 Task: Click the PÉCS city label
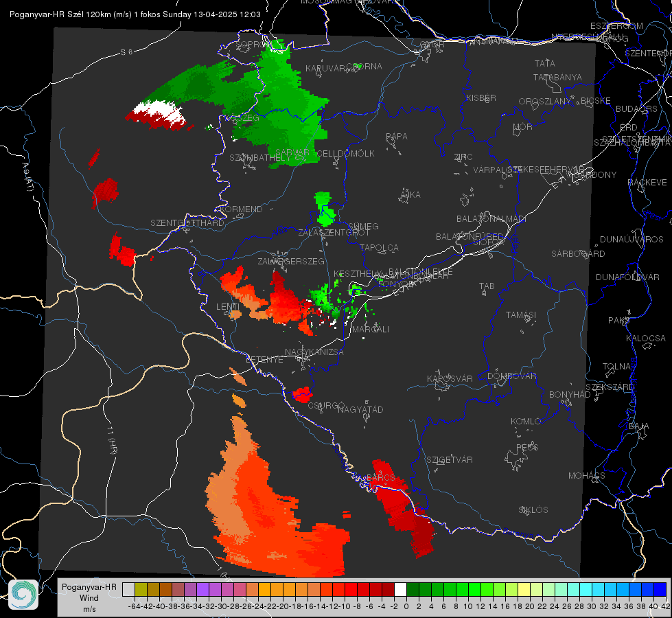click(x=526, y=447)
